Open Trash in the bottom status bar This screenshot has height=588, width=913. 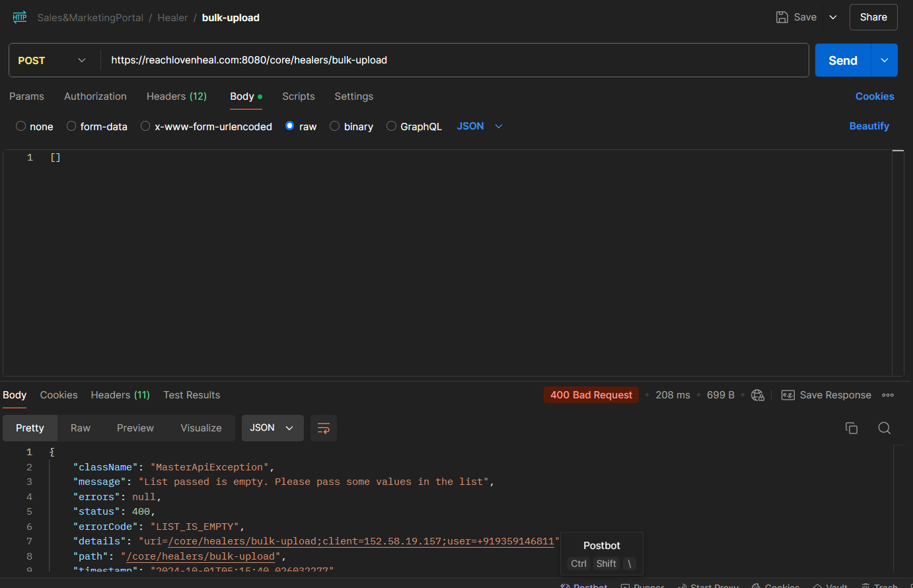879,585
